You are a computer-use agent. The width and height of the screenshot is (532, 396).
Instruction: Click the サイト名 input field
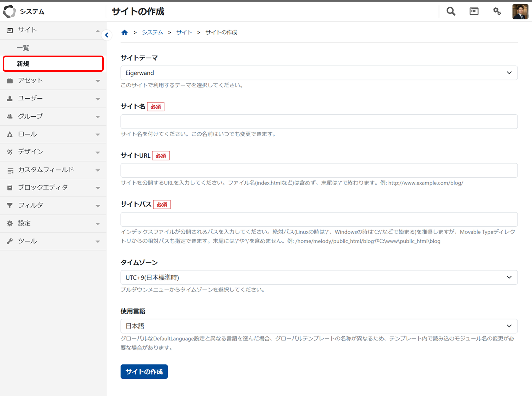point(319,121)
